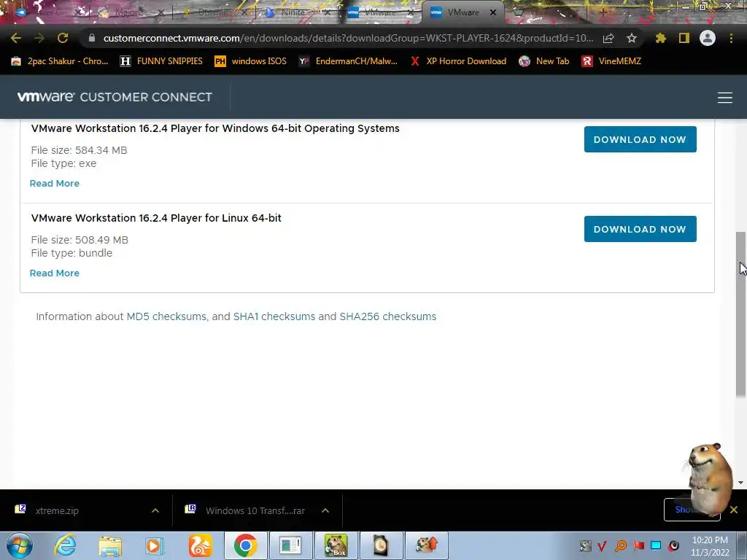Open the VMware hamburger menu
This screenshot has width=747, height=560.
724,98
